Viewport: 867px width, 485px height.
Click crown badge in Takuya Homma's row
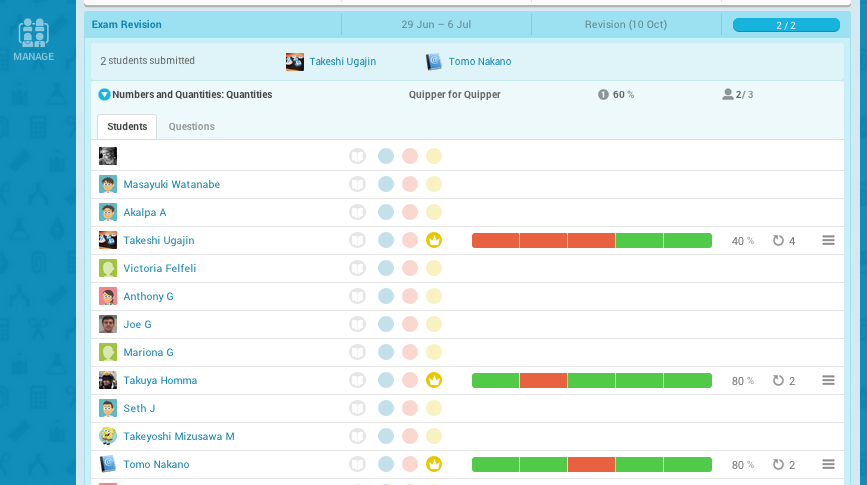[434, 380]
